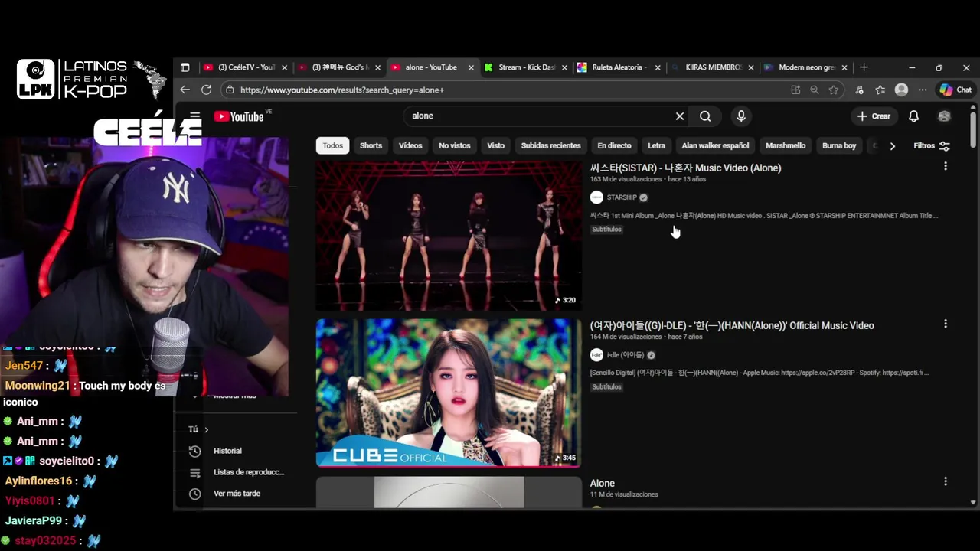Select the En directo filter chip

tap(614, 145)
